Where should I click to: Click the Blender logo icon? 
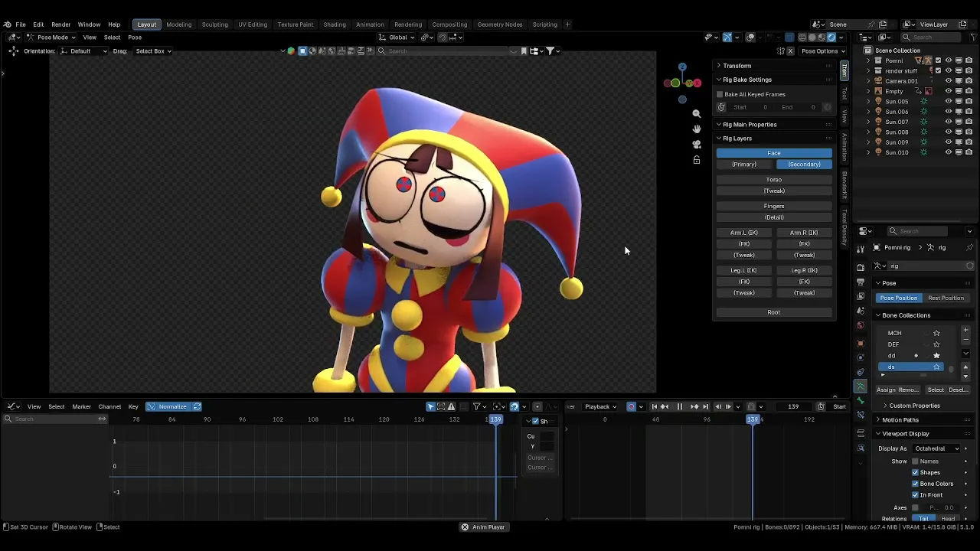click(8, 24)
